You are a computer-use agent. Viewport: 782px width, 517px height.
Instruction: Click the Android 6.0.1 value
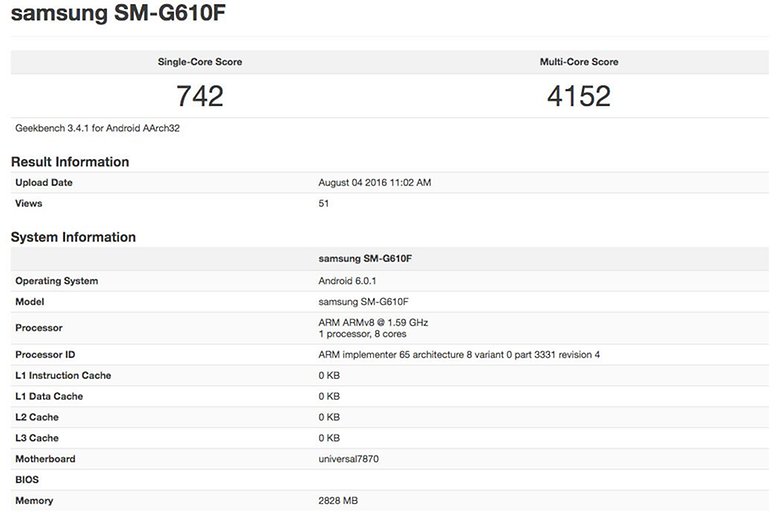pyautogui.click(x=347, y=281)
